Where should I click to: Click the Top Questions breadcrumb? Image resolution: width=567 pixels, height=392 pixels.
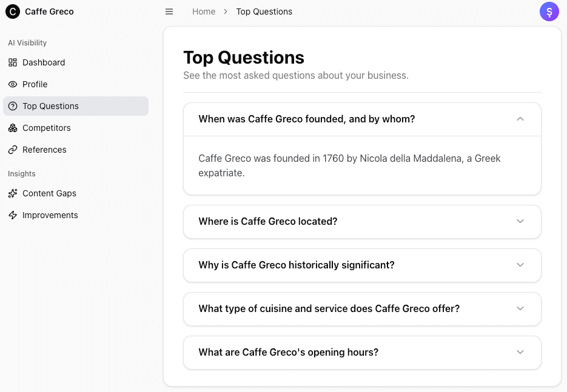click(264, 12)
